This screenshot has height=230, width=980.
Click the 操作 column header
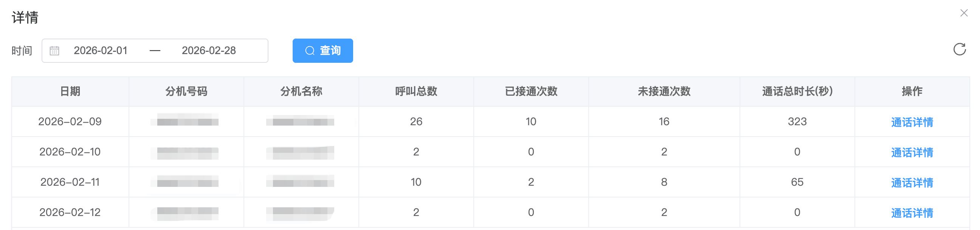[912, 92]
